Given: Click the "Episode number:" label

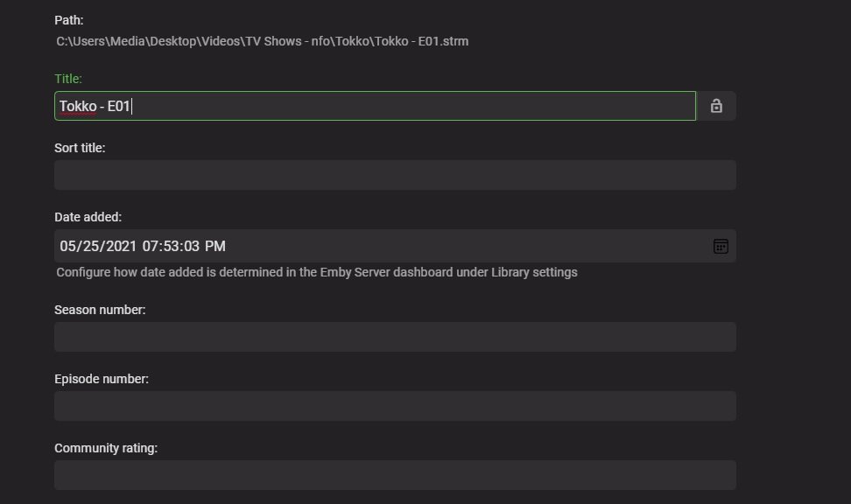Looking at the screenshot, I should (x=102, y=379).
